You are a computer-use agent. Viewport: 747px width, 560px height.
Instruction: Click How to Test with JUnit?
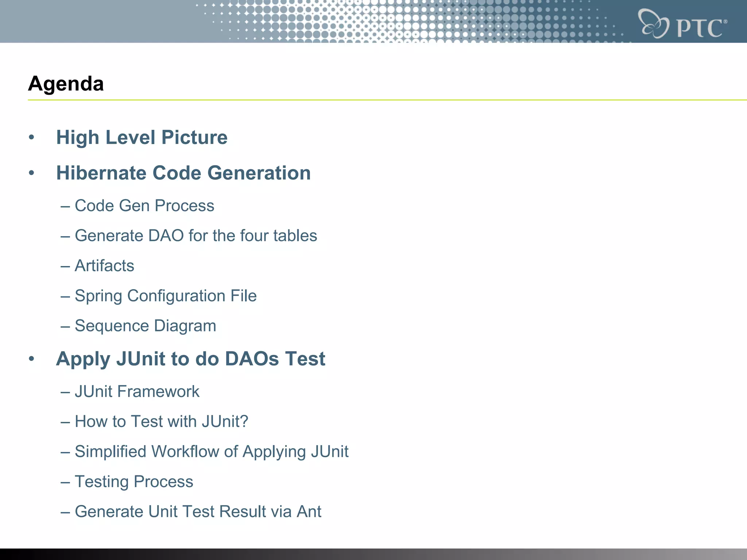pos(161,421)
